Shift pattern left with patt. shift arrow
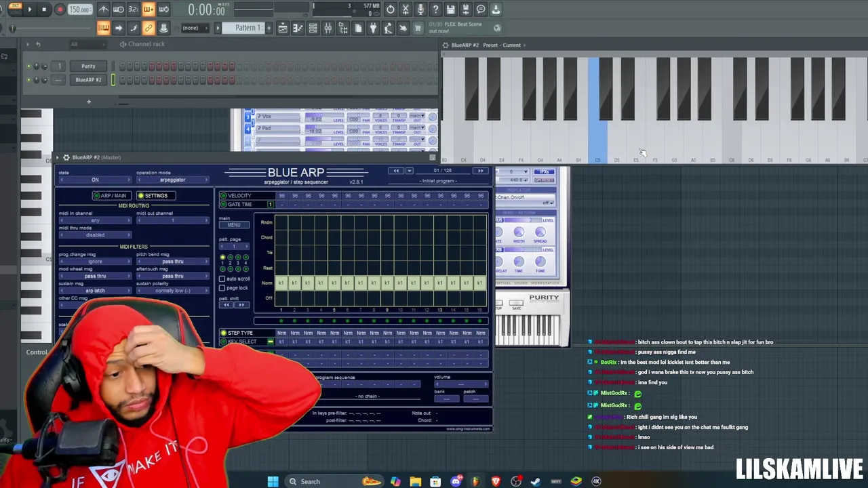Viewport: 868px width, 488px height. (226, 305)
